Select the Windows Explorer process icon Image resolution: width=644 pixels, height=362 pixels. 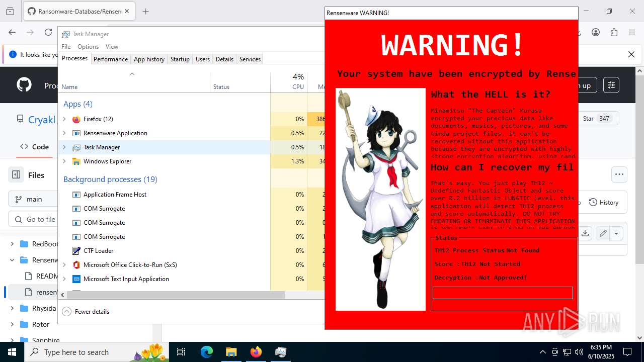(76, 161)
